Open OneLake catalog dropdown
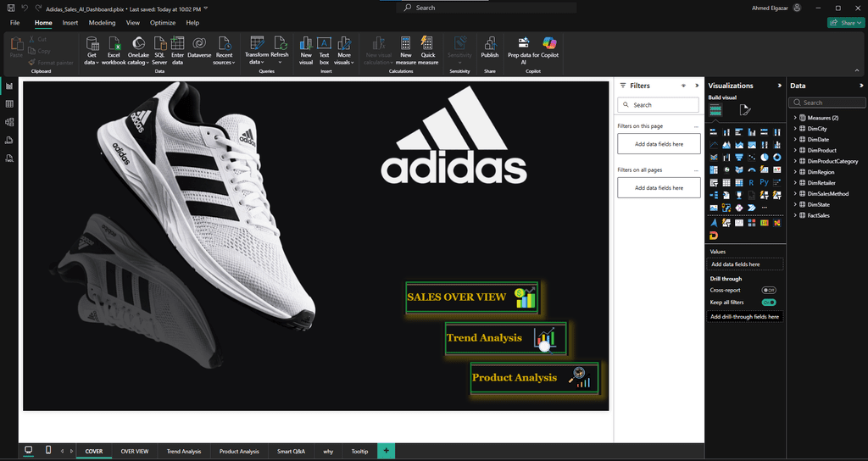The image size is (868, 461). coord(138,50)
